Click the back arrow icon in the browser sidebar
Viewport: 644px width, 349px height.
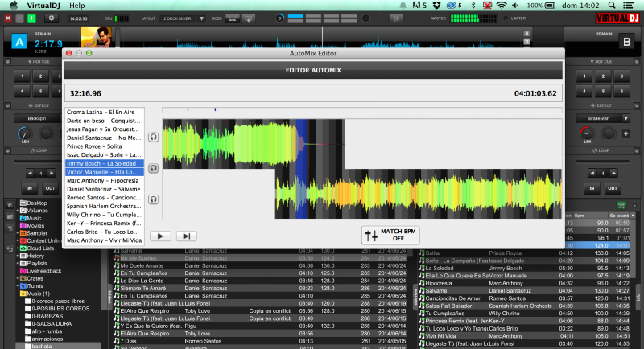point(10,248)
